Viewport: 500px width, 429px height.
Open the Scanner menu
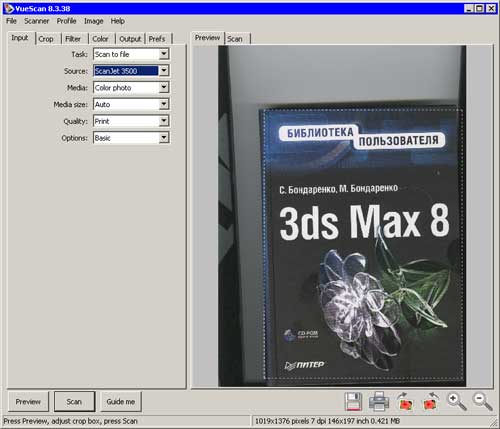point(37,21)
